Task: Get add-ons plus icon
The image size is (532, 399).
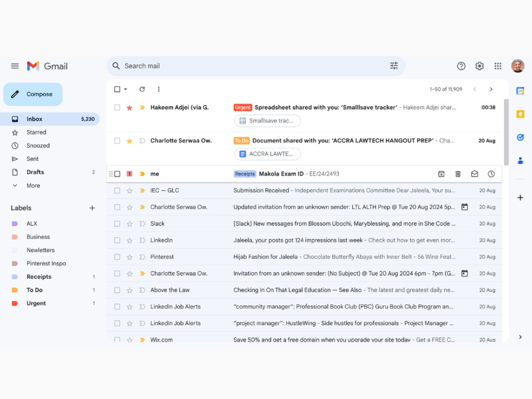Action: pyautogui.click(x=520, y=197)
